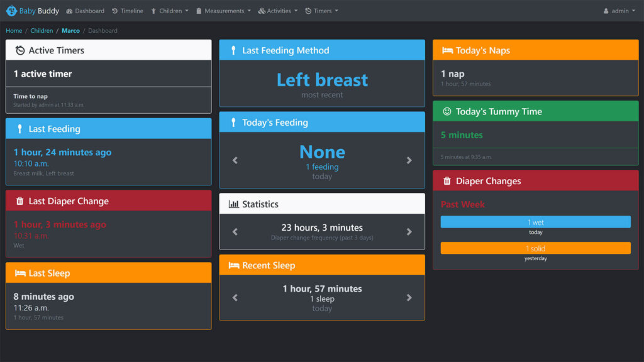Viewport: 644px width, 362px height.
Task: Click the smiley icon in Today's Tummy Time
Action: click(447, 111)
